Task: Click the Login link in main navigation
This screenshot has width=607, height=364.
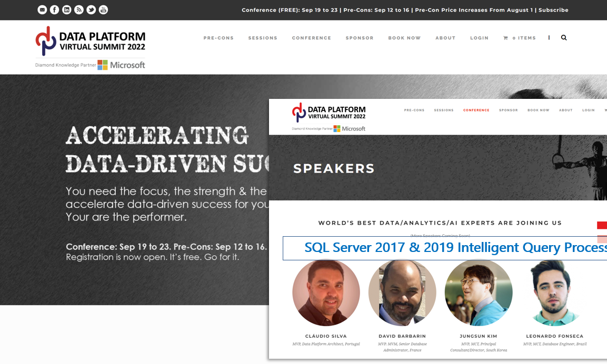Action: [479, 38]
